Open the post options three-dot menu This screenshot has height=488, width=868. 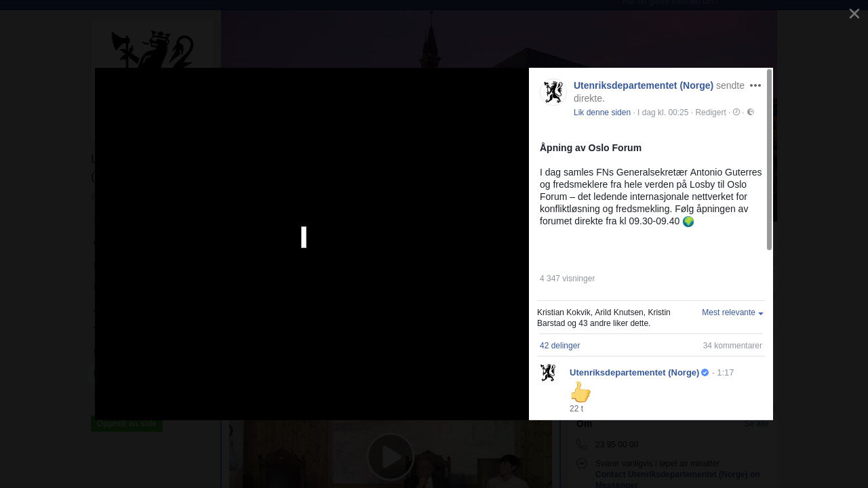tap(755, 85)
